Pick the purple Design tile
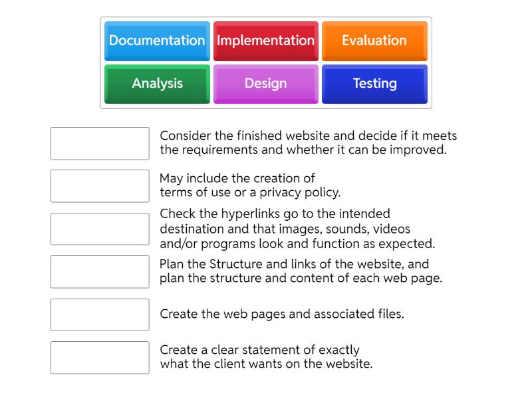The width and height of the screenshot is (532, 399). (x=265, y=84)
